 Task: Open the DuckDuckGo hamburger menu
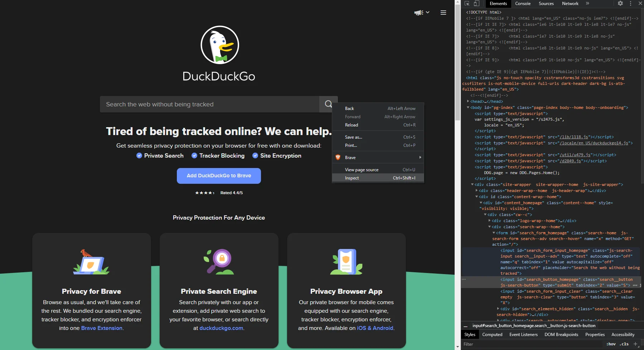pos(443,13)
